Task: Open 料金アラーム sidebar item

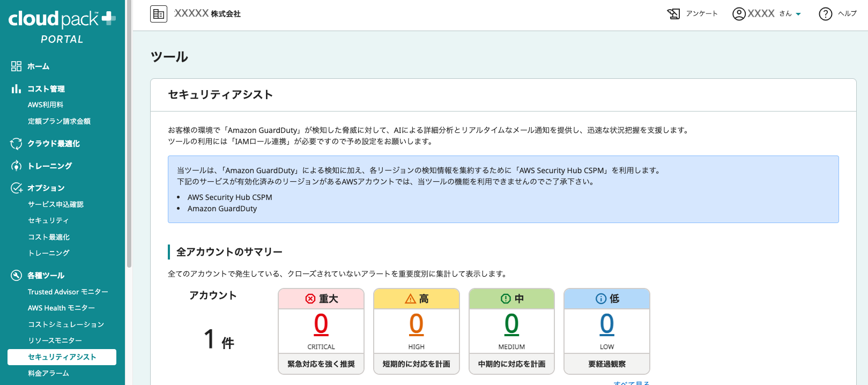Action: click(48, 373)
